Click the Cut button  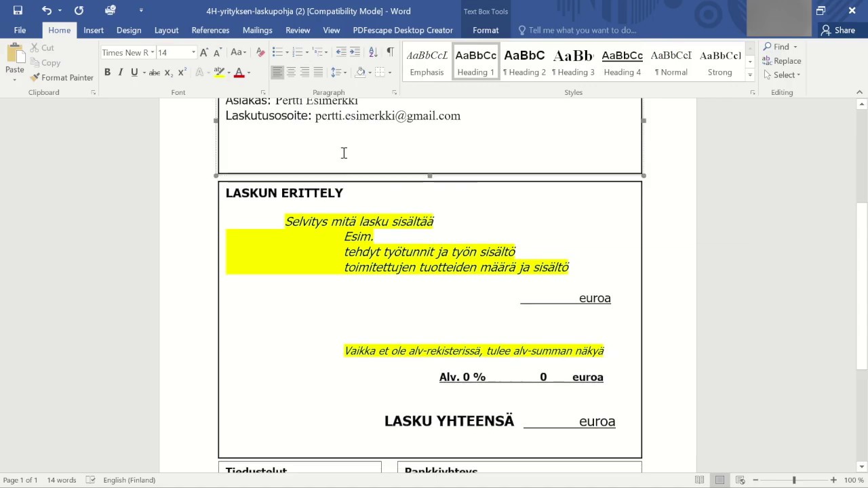pos(42,47)
